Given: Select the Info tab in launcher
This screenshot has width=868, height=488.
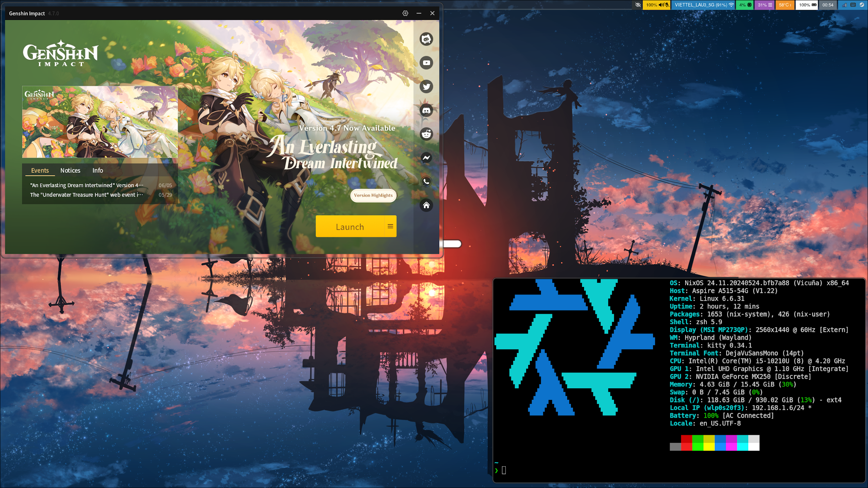Looking at the screenshot, I should 97,170.
